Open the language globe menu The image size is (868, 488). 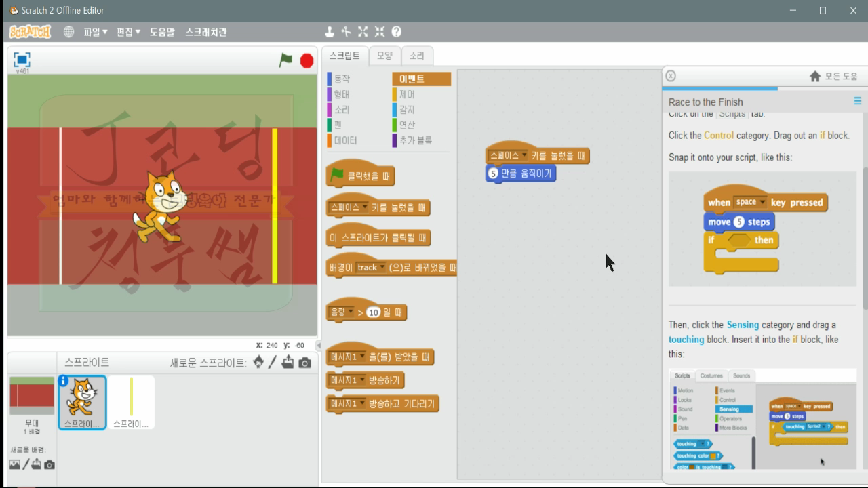click(68, 32)
